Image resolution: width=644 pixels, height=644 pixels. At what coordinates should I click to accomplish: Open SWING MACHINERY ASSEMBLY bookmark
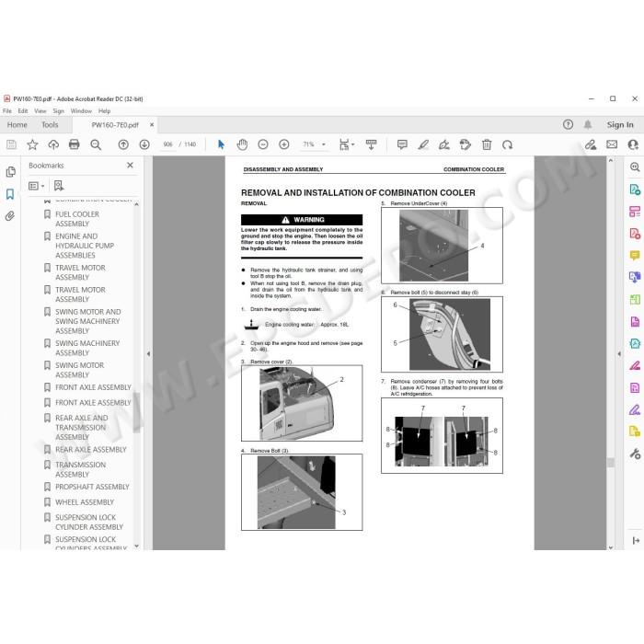[87, 348]
